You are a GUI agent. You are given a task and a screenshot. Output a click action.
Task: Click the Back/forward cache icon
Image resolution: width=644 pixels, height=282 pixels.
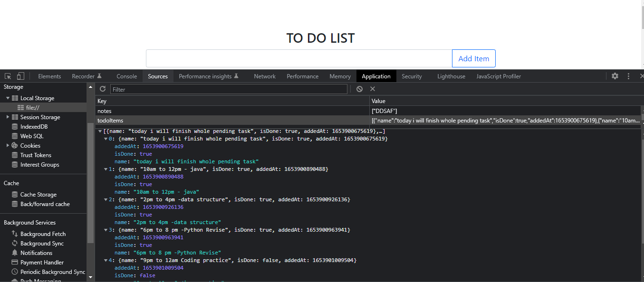pos(15,204)
